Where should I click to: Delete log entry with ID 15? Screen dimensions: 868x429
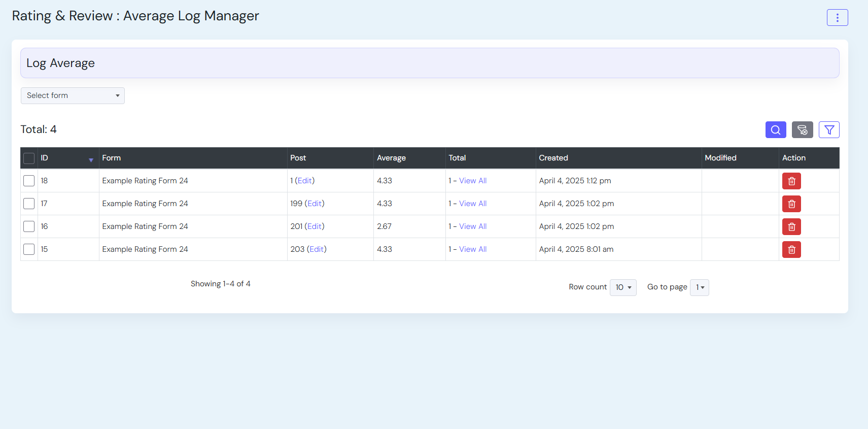click(x=791, y=250)
